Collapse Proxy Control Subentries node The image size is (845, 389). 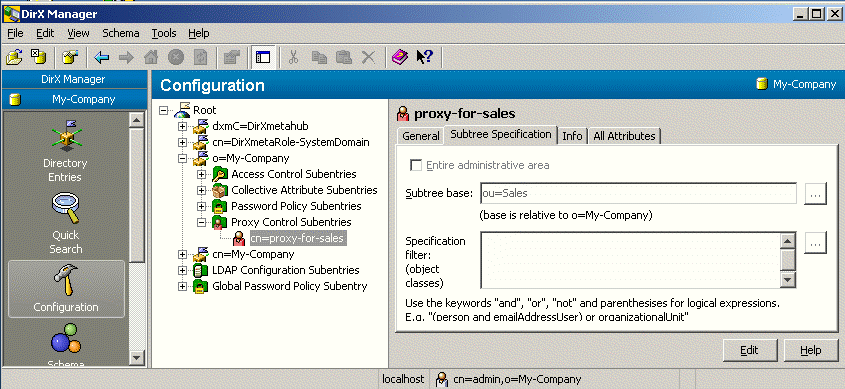[x=202, y=222]
